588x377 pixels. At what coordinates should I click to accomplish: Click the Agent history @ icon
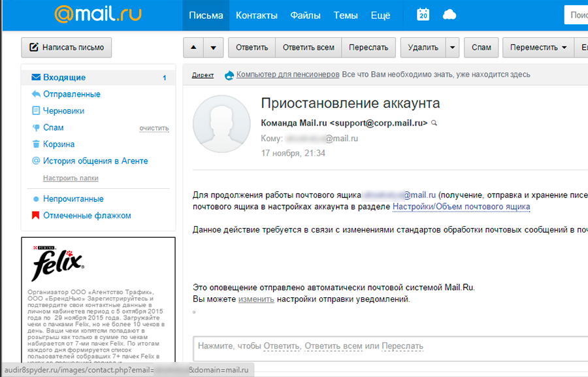36,161
